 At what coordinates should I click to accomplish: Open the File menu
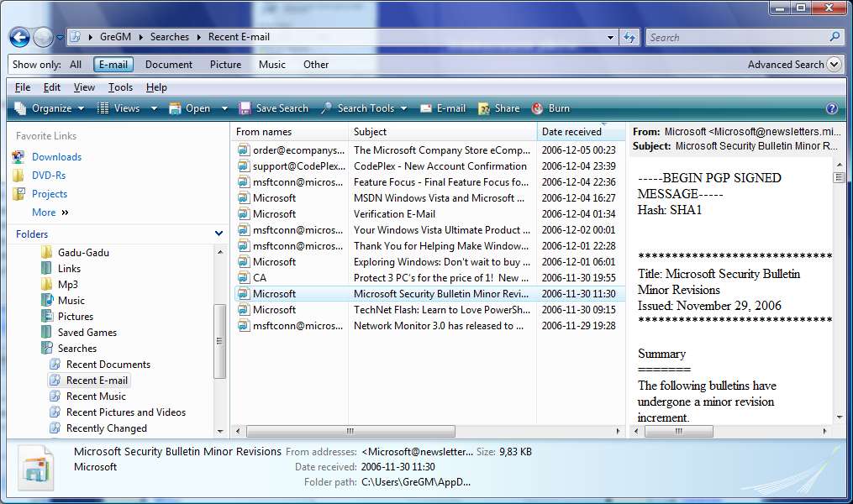(x=23, y=87)
